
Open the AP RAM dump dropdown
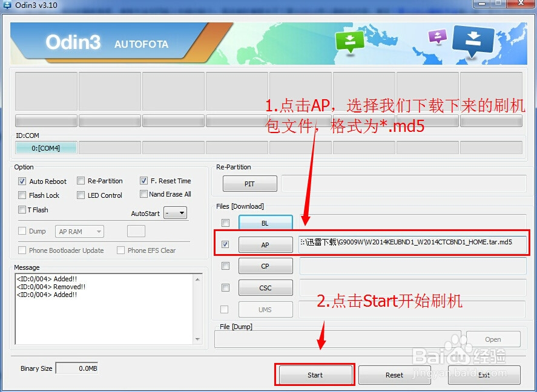pos(79,232)
